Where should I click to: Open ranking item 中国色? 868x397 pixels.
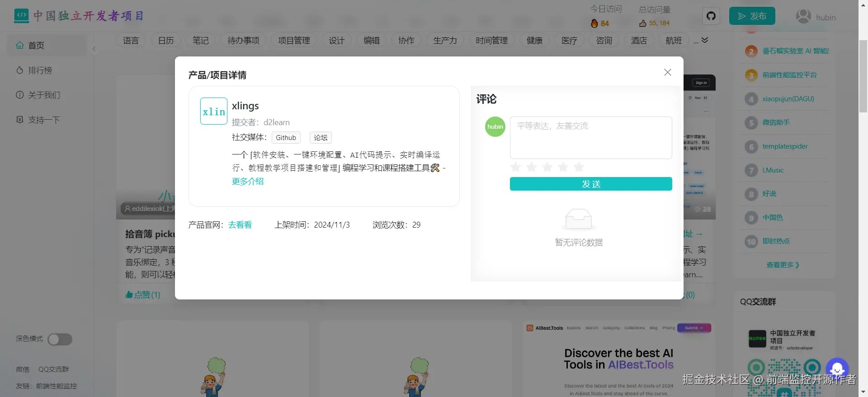pyautogui.click(x=773, y=218)
